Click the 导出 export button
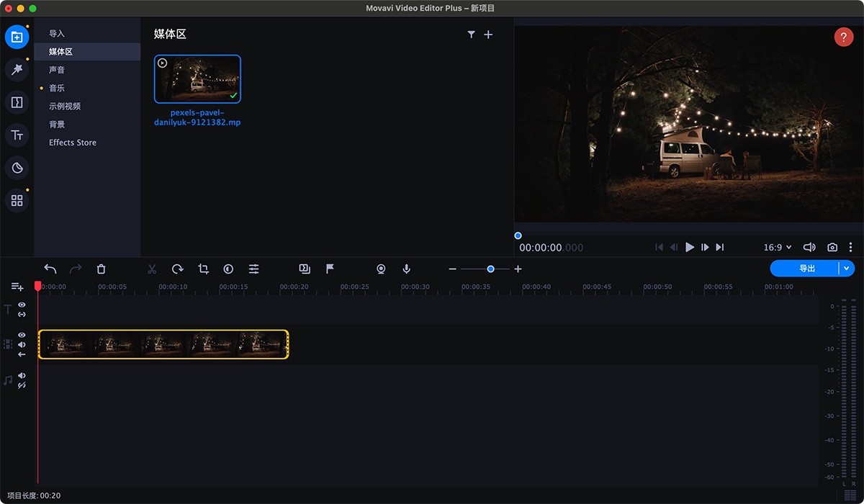The width and height of the screenshot is (864, 504). (806, 269)
